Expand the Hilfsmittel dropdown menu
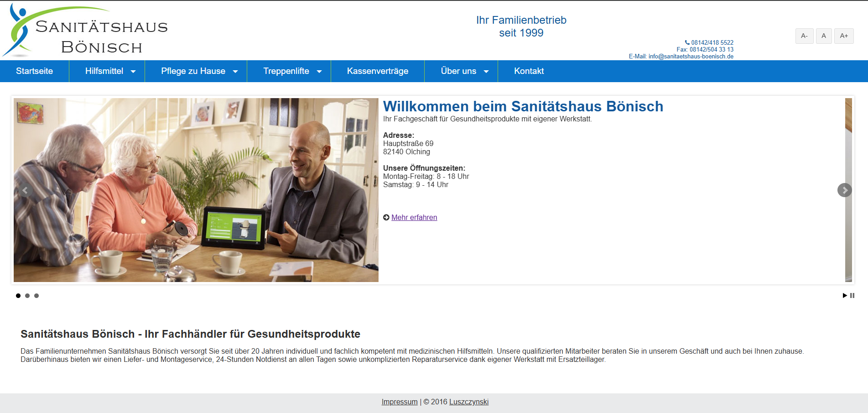868x413 pixels. (x=107, y=71)
